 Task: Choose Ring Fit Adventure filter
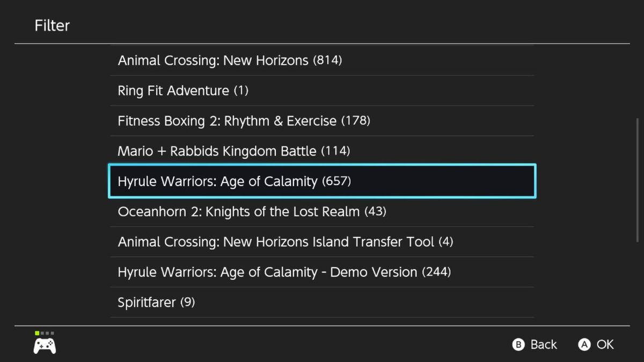click(183, 91)
